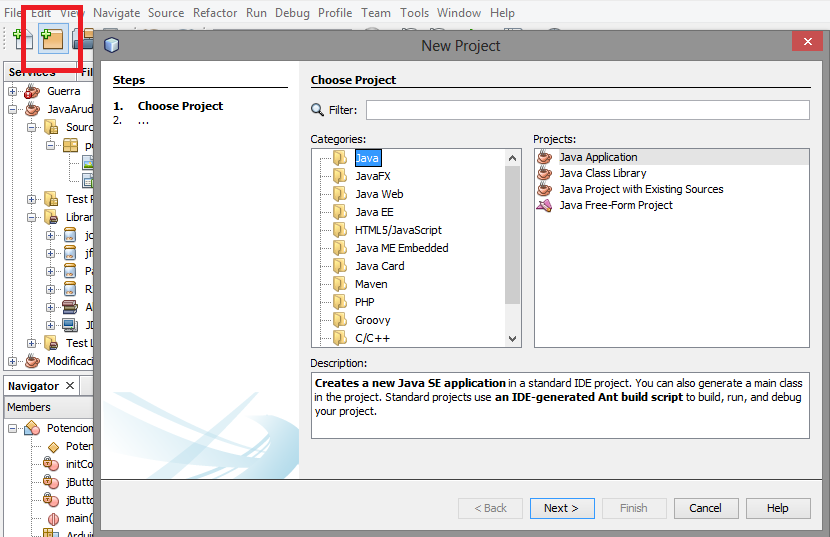
Task: Close the Navigator tab
Action: tap(69, 386)
